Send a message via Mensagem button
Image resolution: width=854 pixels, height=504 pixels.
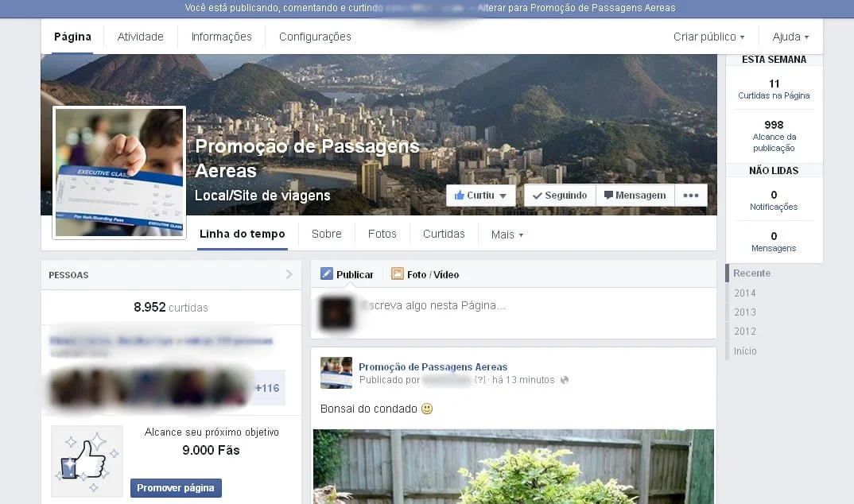635,196
